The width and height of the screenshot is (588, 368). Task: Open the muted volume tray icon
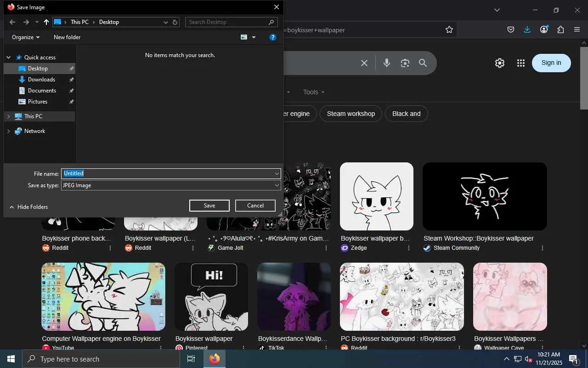coord(529,359)
